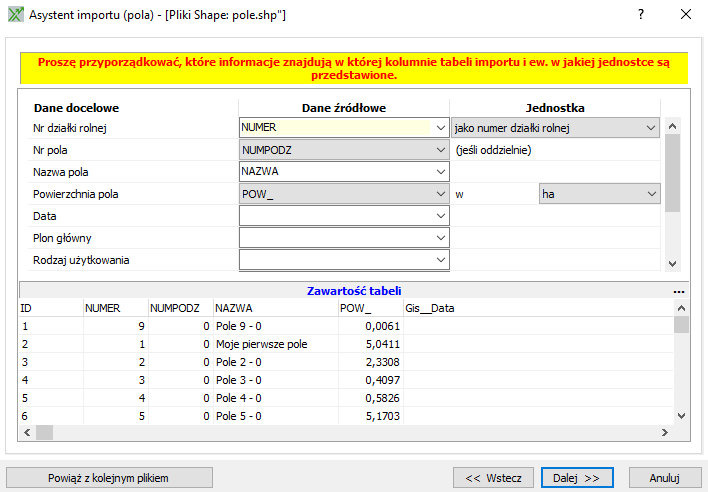Click the area value 2,3308
Image resolution: width=708 pixels, height=492 pixels.
[382, 362]
